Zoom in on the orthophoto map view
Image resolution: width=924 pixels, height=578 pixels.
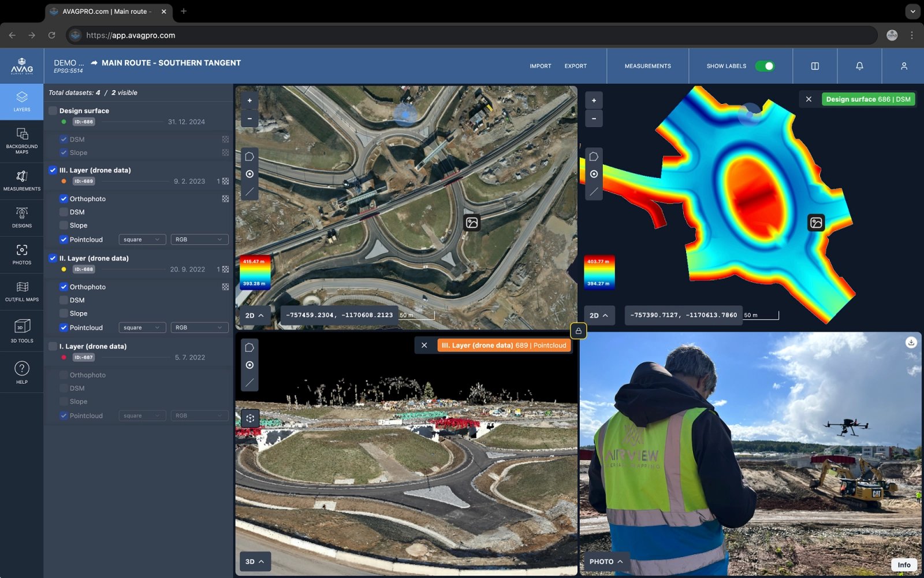pyautogui.click(x=249, y=101)
